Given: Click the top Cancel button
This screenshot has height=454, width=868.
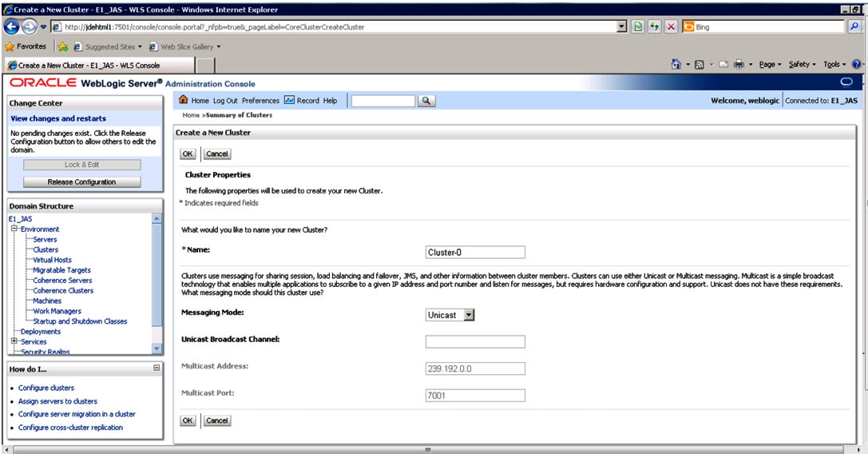Looking at the screenshot, I should coord(217,153).
